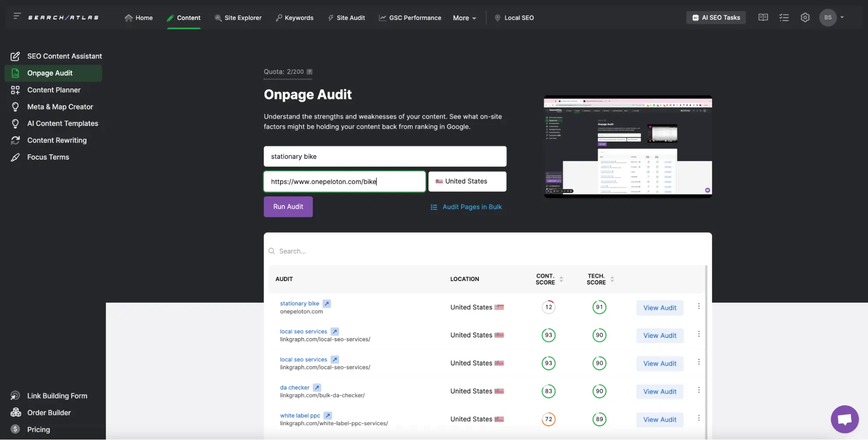Image resolution: width=868 pixels, height=440 pixels.
Task: Sort by Tech. Score column arrows
Action: 612,279
